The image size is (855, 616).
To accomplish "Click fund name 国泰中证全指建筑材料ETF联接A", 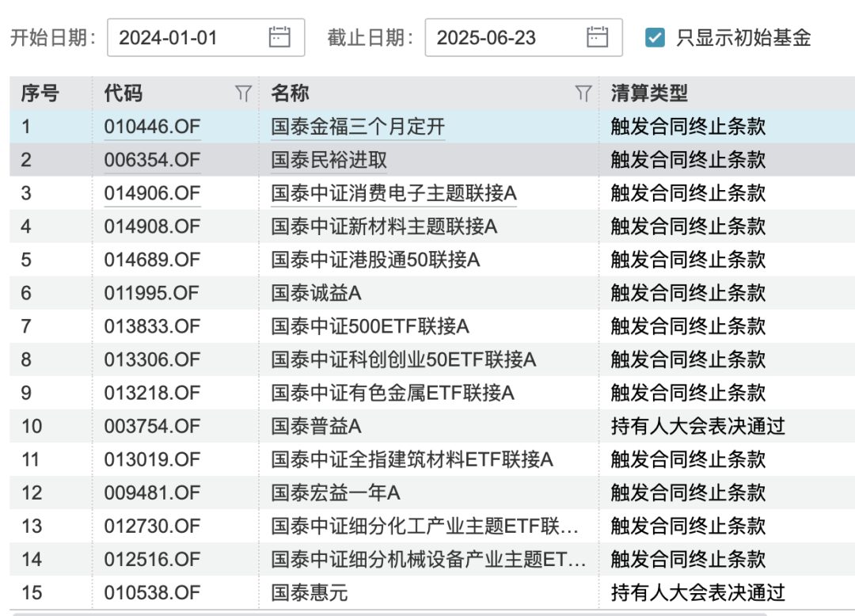I will click(412, 459).
